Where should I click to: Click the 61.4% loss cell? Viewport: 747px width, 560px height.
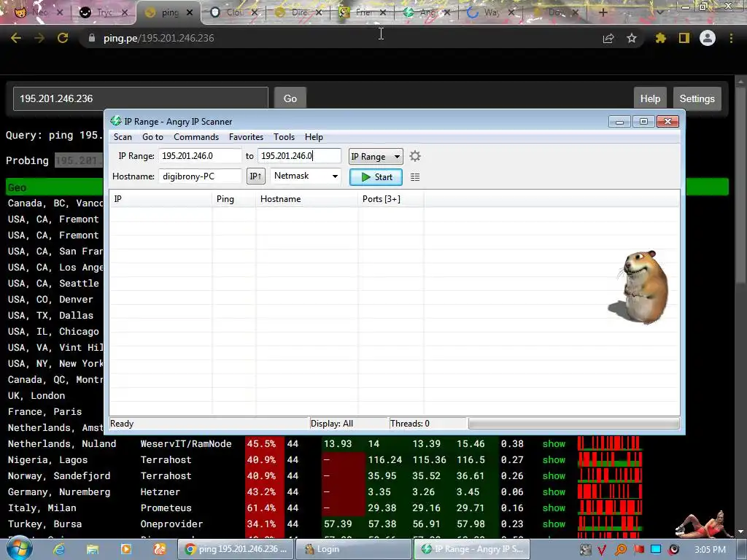tap(264, 508)
